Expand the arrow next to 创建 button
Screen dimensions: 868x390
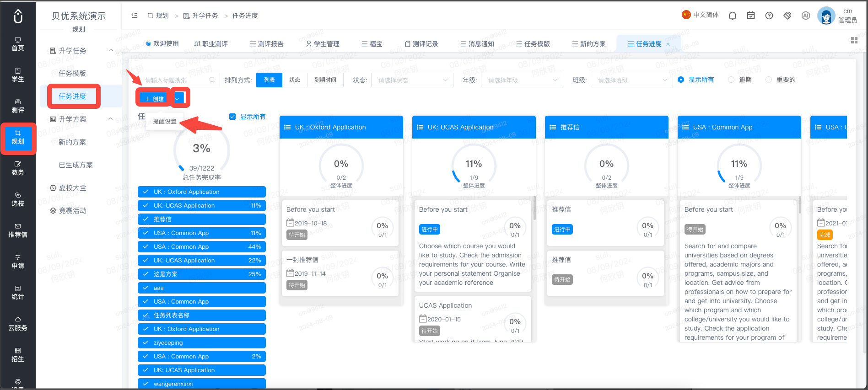pos(178,99)
